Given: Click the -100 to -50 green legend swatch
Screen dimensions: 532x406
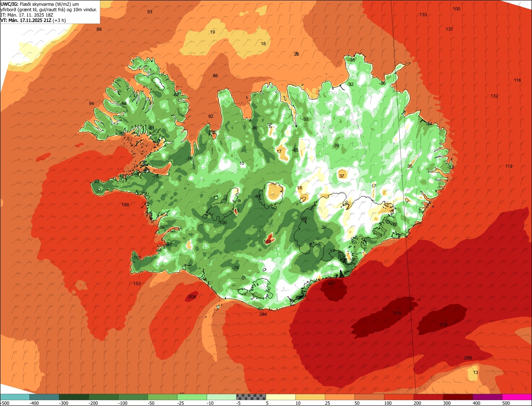Looking at the screenshot, I should click(133, 397).
